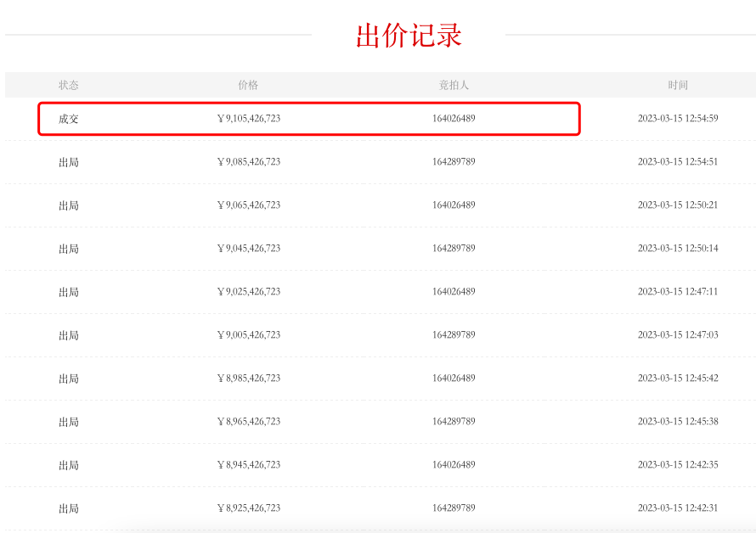
Task: Select the price ¥8,925,426,723
Action: click(x=248, y=508)
